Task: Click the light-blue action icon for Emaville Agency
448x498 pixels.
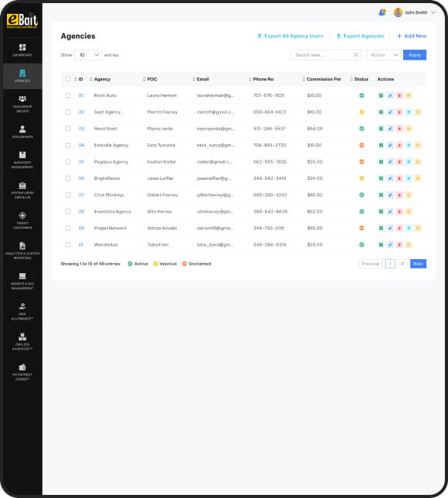Action: pyautogui.click(x=408, y=145)
